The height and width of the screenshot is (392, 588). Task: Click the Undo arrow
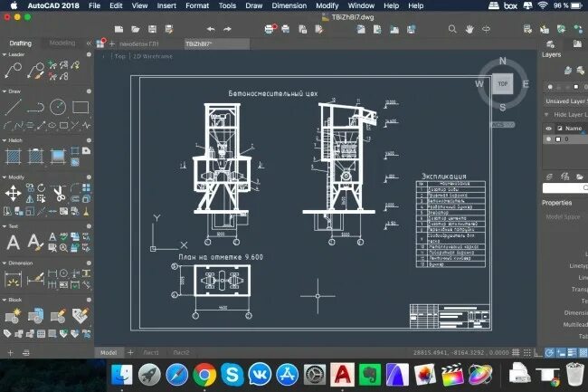point(211,29)
